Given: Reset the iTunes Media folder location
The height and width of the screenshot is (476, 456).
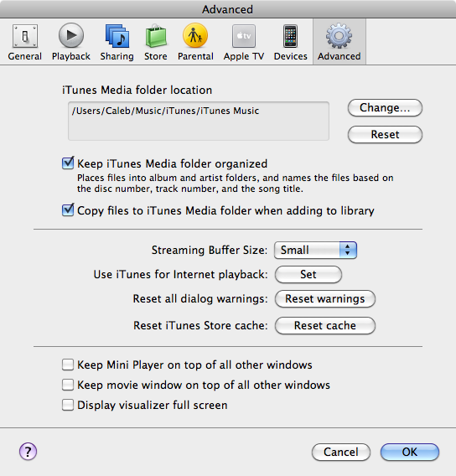Looking at the screenshot, I should tap(385, 134).
